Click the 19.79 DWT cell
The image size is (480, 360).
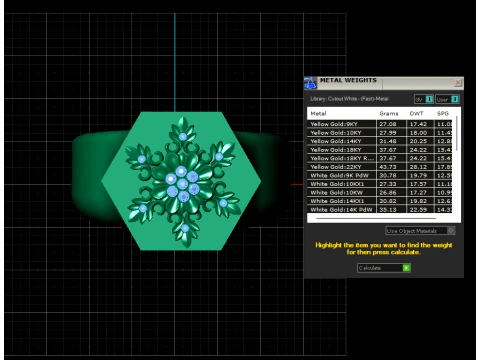[x=418, y=175]
